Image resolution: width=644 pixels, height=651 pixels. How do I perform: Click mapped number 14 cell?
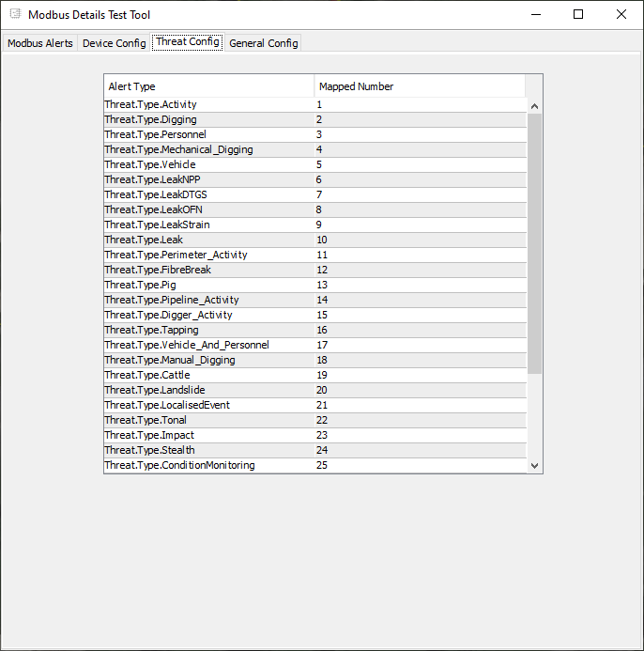421,300
